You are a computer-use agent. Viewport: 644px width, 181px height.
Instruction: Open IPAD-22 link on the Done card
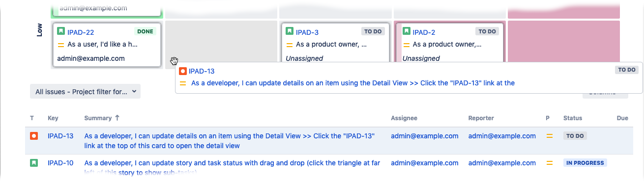click(x=81, y=32)
